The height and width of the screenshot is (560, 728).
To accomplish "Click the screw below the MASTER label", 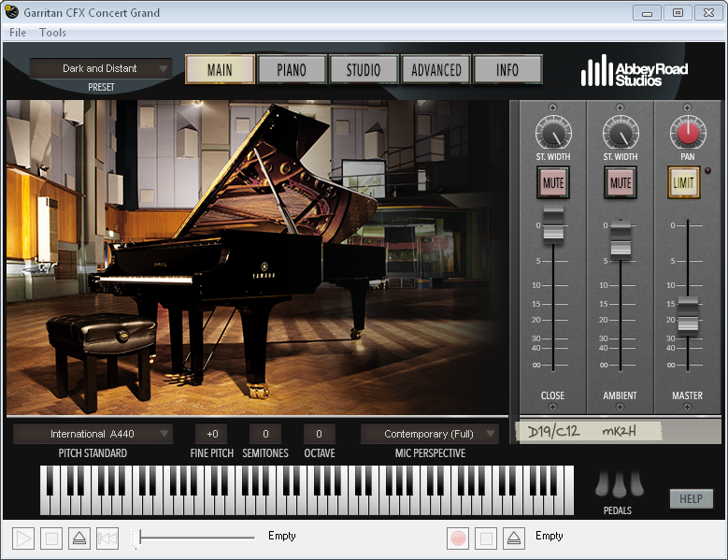I will (x=687, y=408).
